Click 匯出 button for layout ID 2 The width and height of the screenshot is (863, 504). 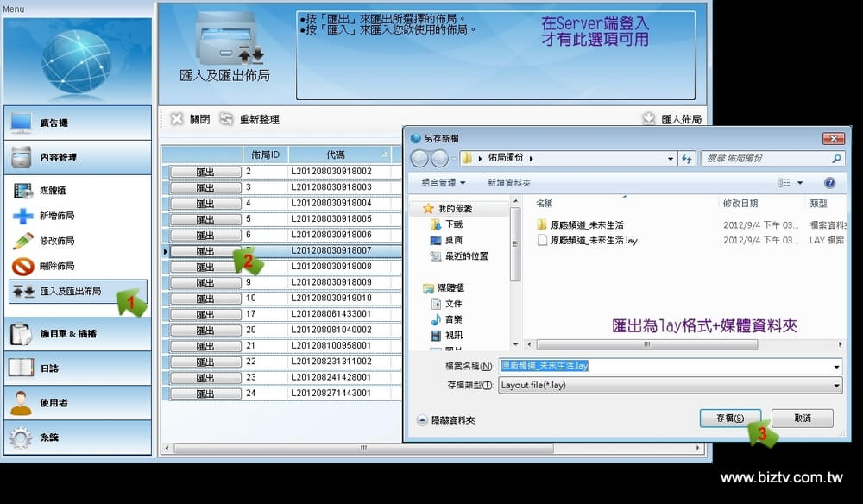click(x=205, y=172)
